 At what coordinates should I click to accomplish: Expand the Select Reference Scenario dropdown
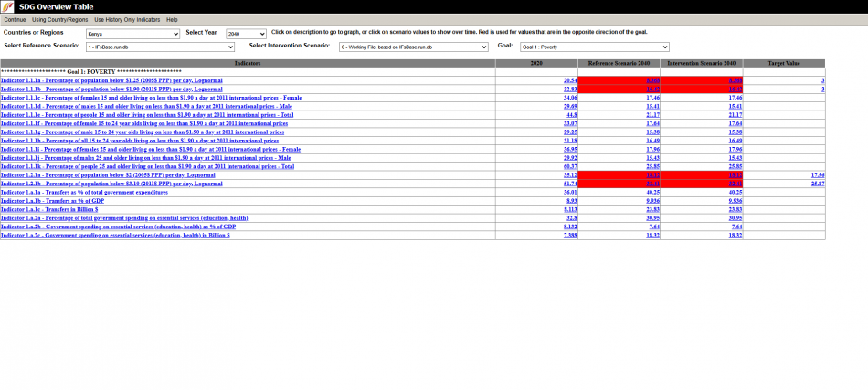(x=160, y=47)
